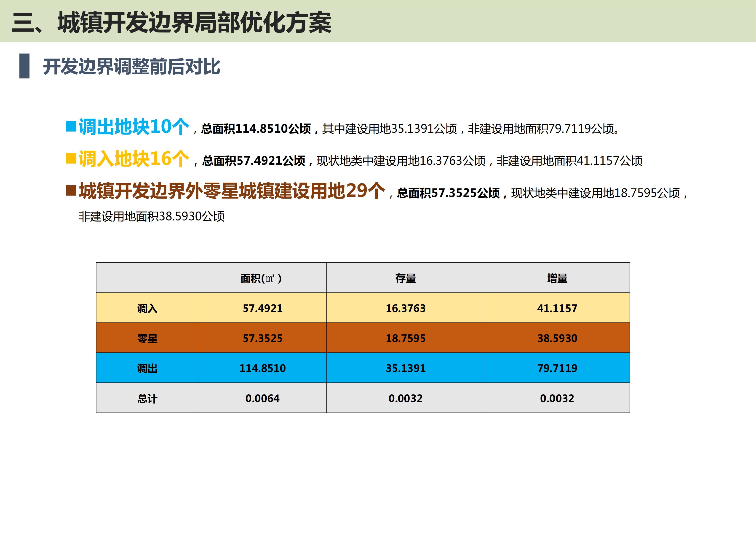Image resolution: width=756 pixels, height=535 pixels.
Task: Select the row label 零星
Action: tap(147, 338)
